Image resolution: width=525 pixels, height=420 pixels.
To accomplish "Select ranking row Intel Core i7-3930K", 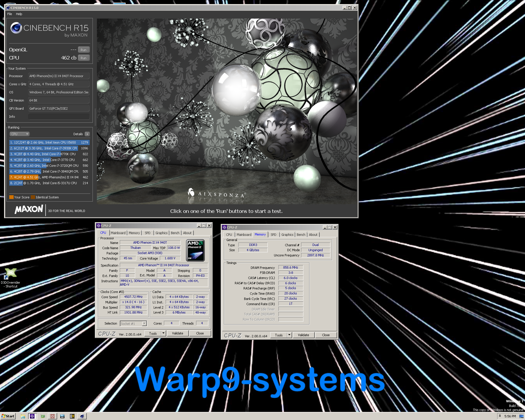I will point(49,148).
